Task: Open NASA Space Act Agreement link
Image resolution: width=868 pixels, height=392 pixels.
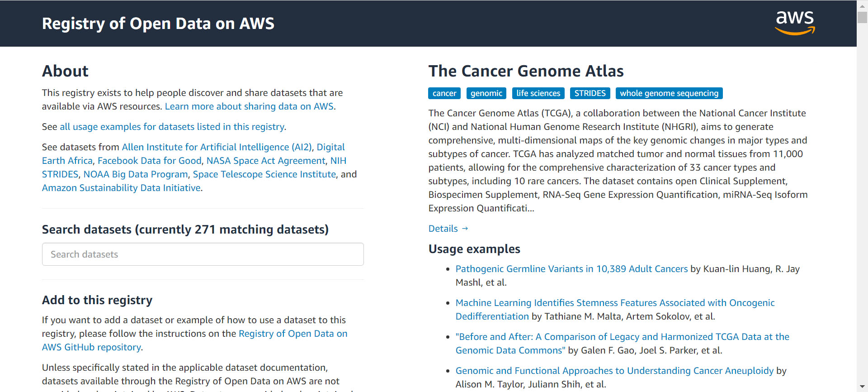Action: (x=266, y=161)
